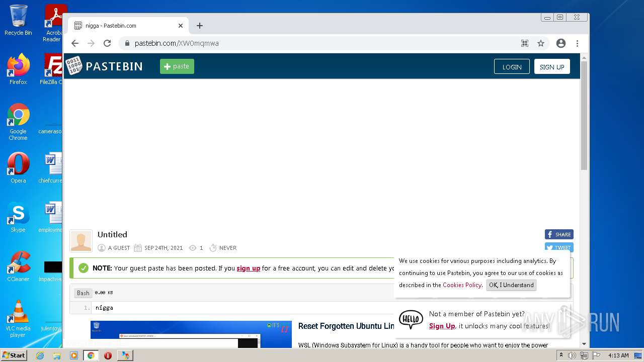Click the Twitter TWEET button
Viewport: 644px width, 362px height.
coord(559,247)
